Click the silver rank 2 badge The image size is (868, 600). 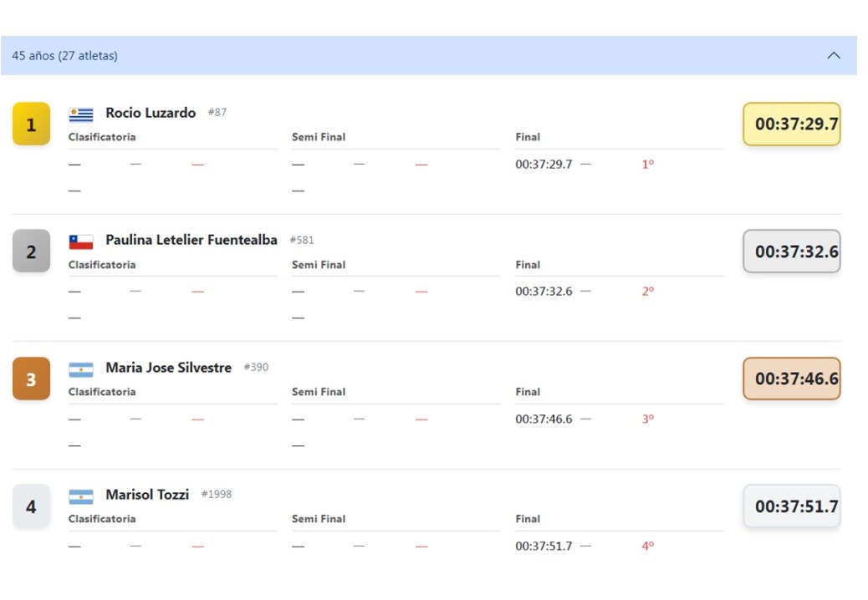coord(31,252)
